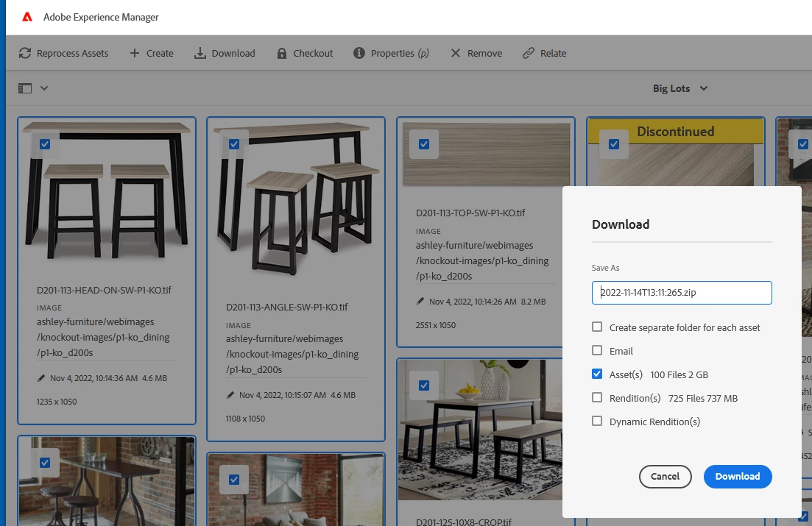Click the Remove X icon
Image resolution: width=812 pixels, height=526 pixels.
click(455, 53)
